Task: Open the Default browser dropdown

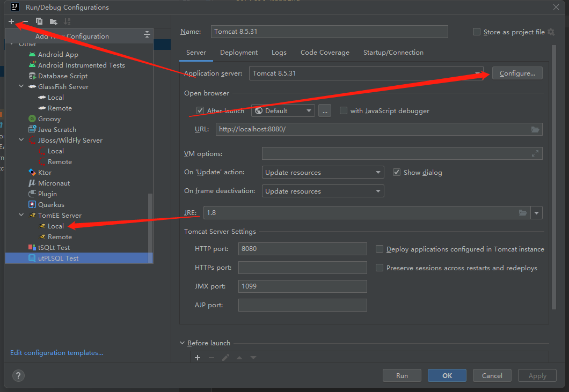Action: click(283, 110)
